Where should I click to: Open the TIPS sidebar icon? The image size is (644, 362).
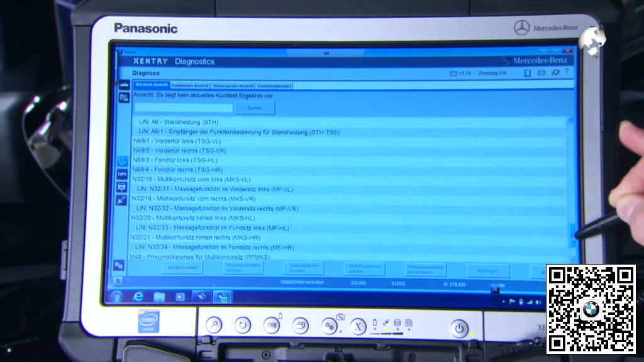click(122, 175)
